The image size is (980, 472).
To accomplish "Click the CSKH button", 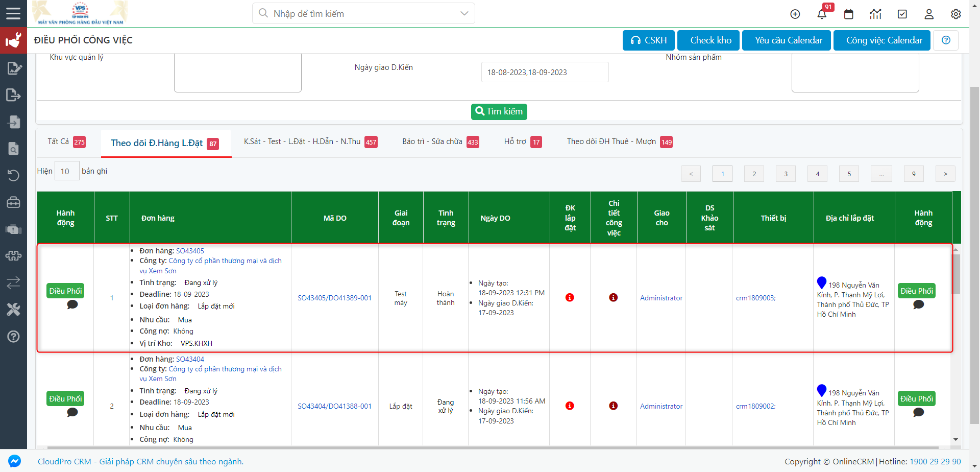I will coord(649,40).
